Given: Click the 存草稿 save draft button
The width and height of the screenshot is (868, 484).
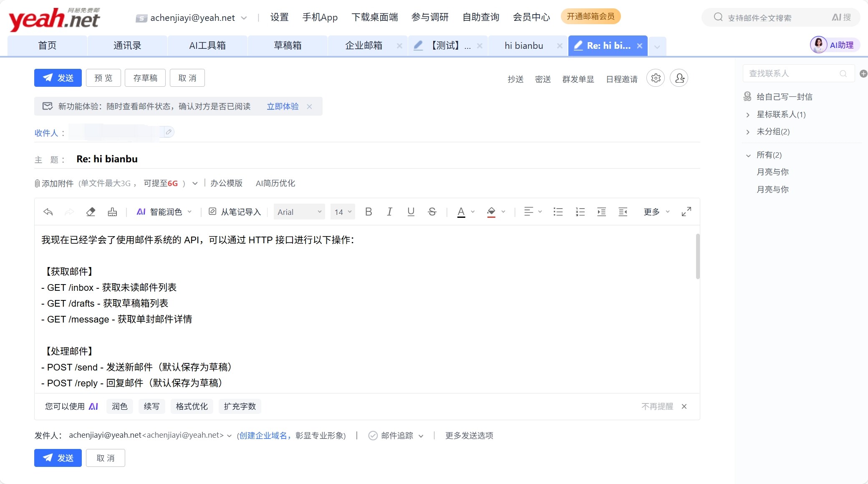Looking at the screenshot, I should click(x=145, y=78).
